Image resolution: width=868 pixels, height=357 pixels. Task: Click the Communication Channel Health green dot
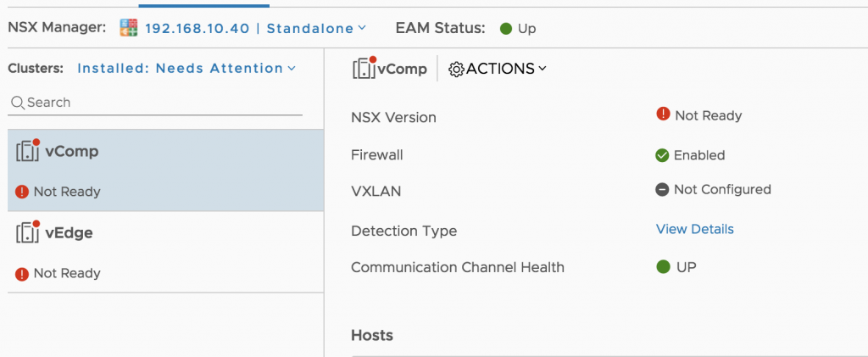(x=663, y=267)
